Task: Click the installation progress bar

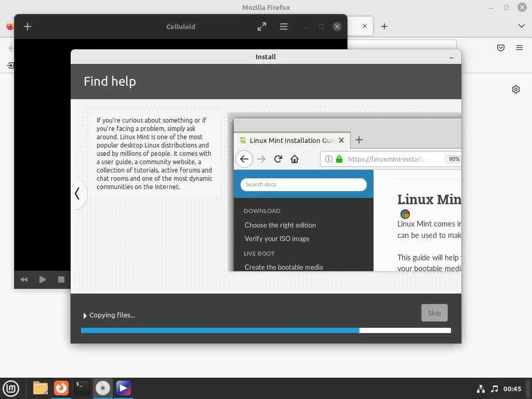Action: tap(266, 330)
